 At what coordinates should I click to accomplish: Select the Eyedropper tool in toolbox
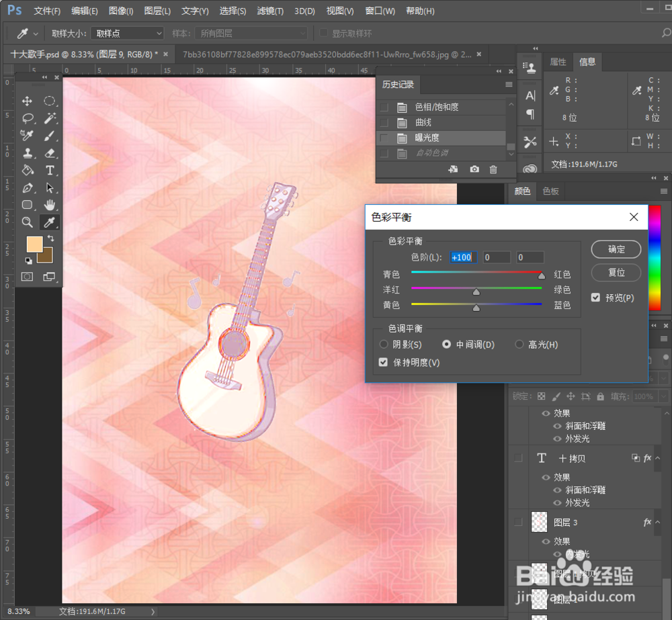pos(50,222)
